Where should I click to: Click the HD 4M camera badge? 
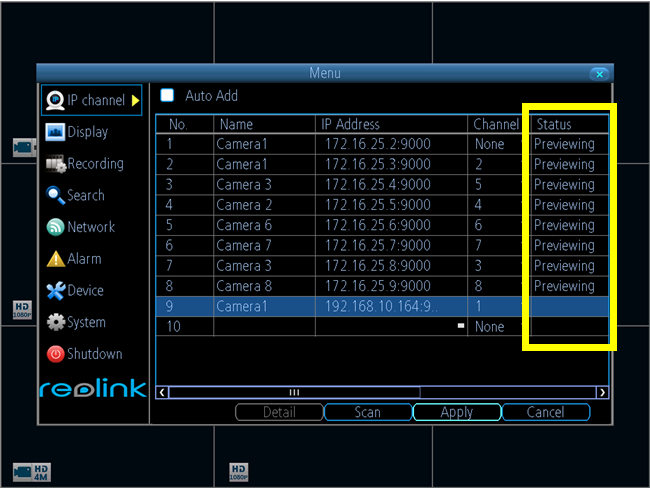(32, 472)
